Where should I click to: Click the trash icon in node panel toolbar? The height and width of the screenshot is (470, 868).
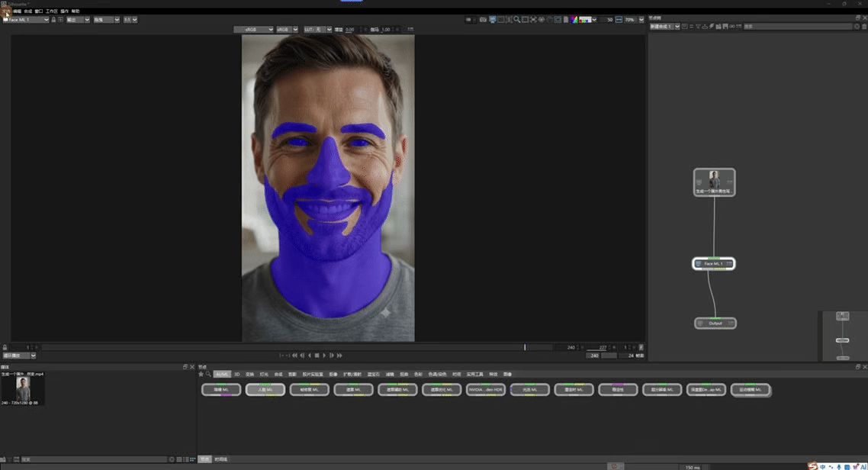(x=864, y=27)
